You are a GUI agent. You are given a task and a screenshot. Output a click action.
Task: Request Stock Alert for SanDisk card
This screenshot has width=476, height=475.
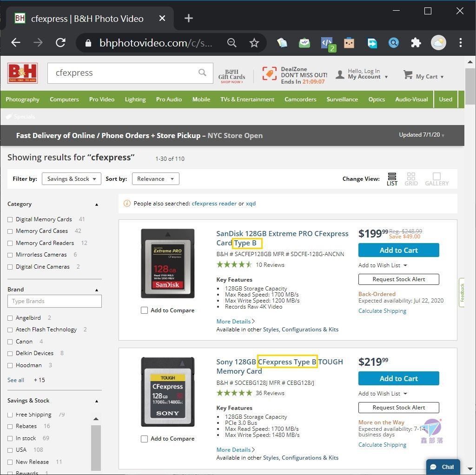click(x=398, y=279)
